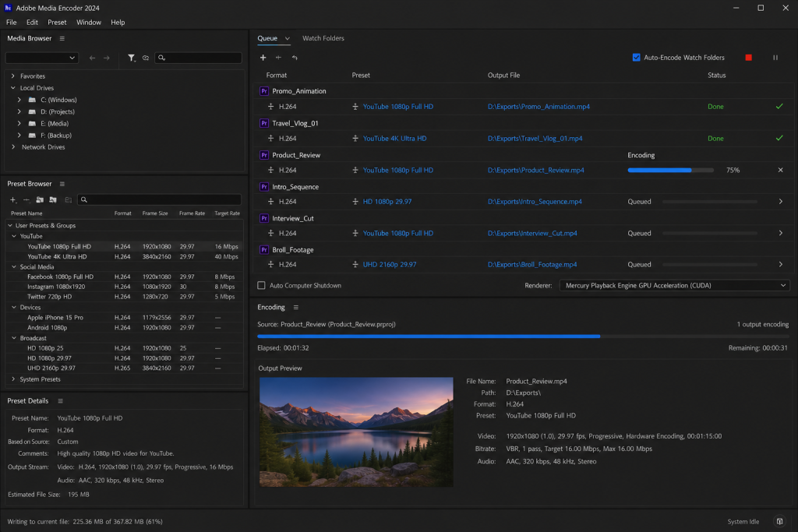The width and height of the screenshot is (798, 532).
Task: Click the D:\Exports\Product_Review.mp4 output link
Action: [536, 171]
